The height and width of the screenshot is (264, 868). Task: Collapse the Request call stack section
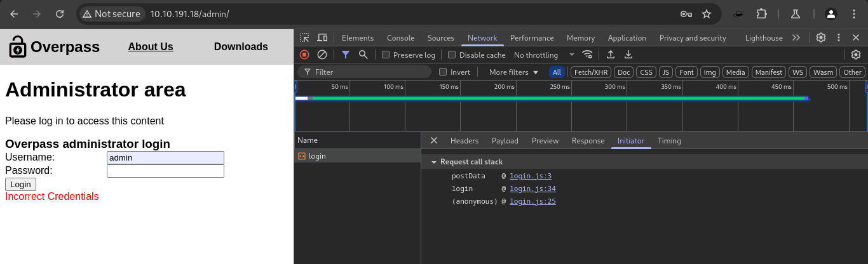(434, 162)
